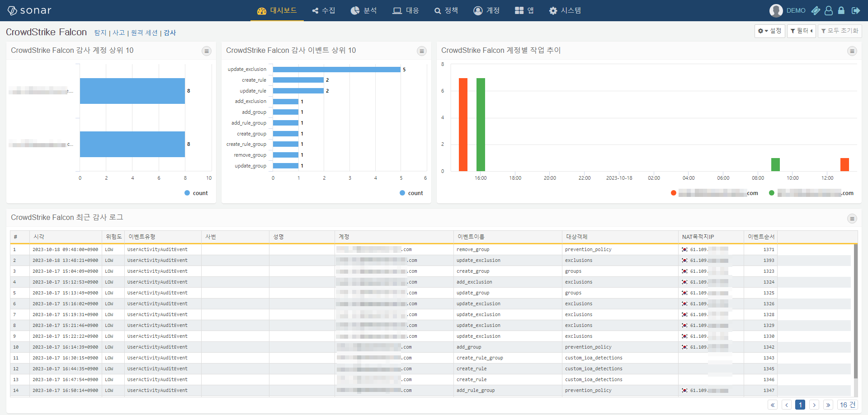Expand the 필터 panel

click(801, 31)
